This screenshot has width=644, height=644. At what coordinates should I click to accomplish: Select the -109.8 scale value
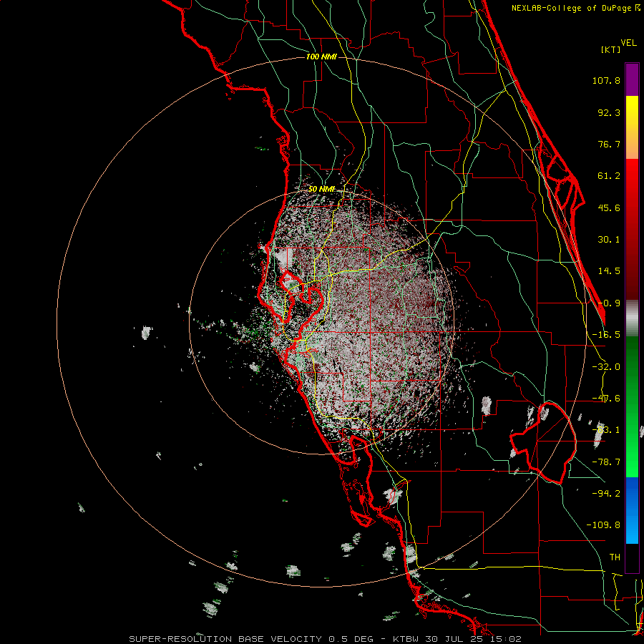[x=603, y=525]
